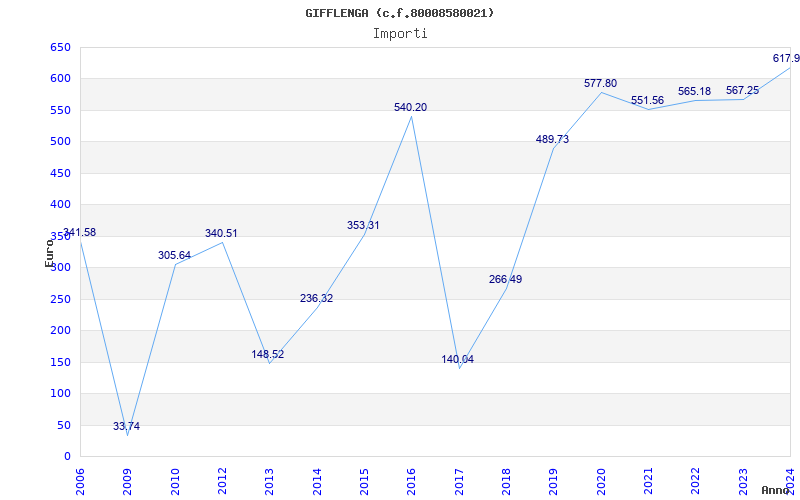Select the 236.32 data point label
The image size is (800, 500).
pos(316,298)
